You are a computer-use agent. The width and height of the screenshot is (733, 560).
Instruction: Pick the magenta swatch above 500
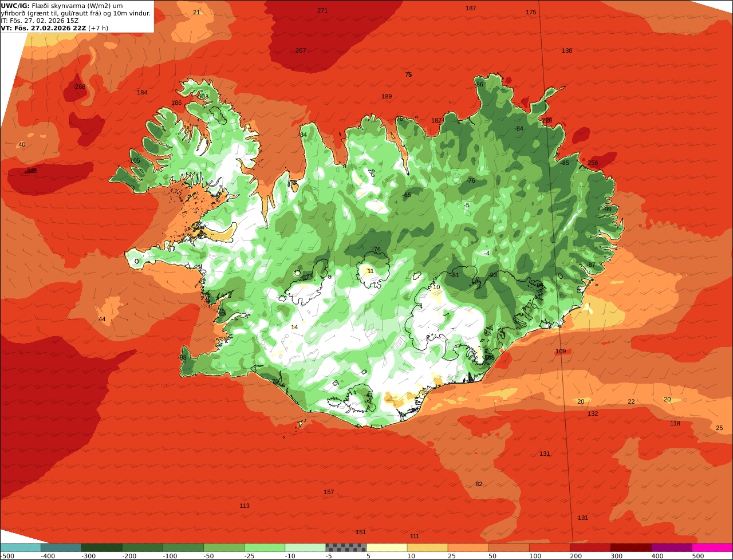coord(712,547)
